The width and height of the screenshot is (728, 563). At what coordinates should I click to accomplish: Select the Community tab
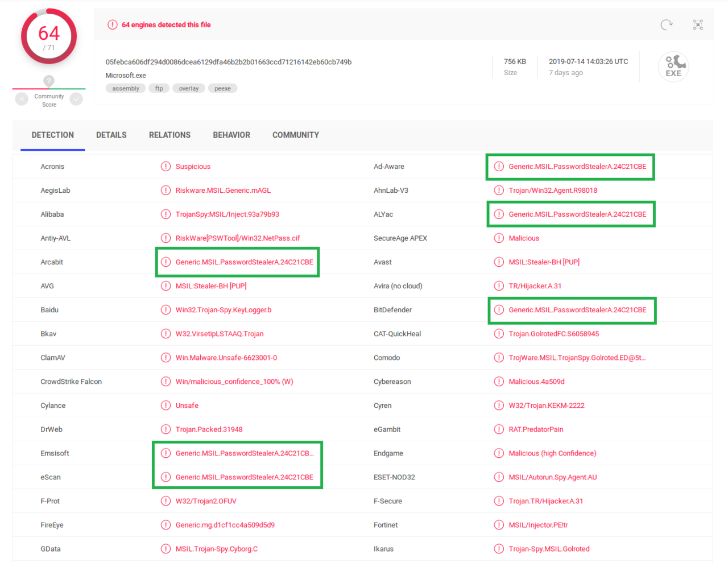[x=296, y=135]
